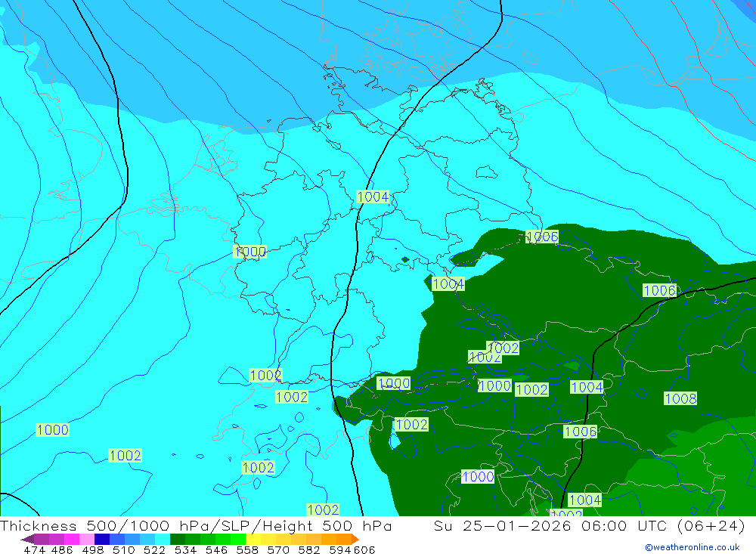
Task: Select the light pink legend swatch
Action: [x=87, y=539]
